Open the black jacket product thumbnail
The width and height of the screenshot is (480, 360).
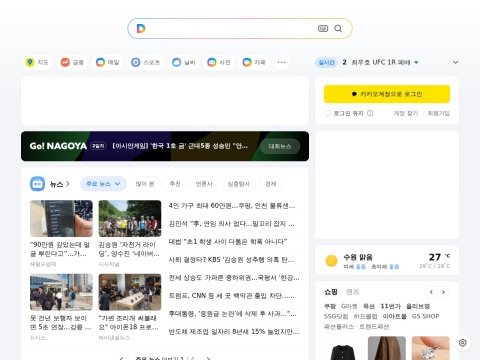(x=343, y=348)
